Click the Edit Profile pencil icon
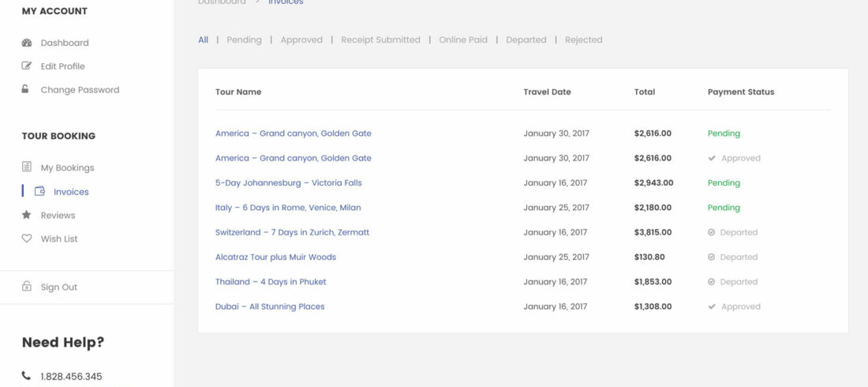The image size is (868, 387). [x=27, y=66]
